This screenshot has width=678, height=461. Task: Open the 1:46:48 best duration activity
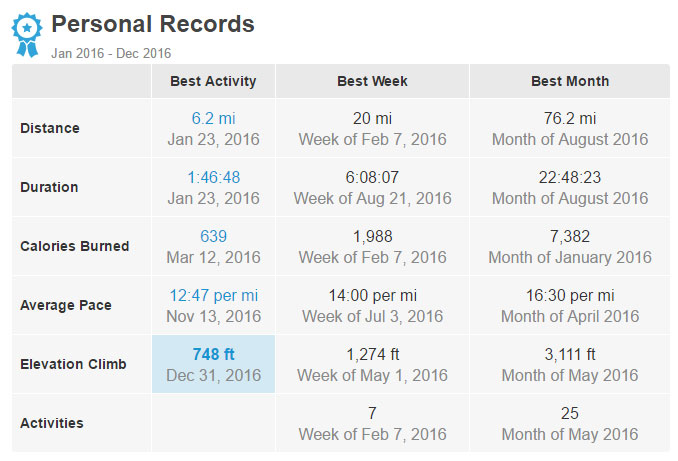pyautogui.click(x=214, y=177)
